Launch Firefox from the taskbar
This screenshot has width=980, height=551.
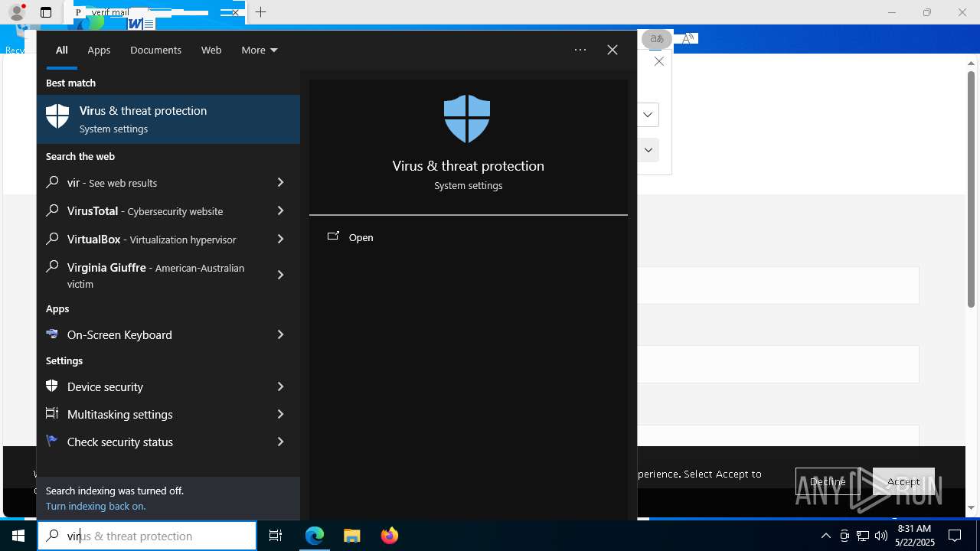(390, 536)
